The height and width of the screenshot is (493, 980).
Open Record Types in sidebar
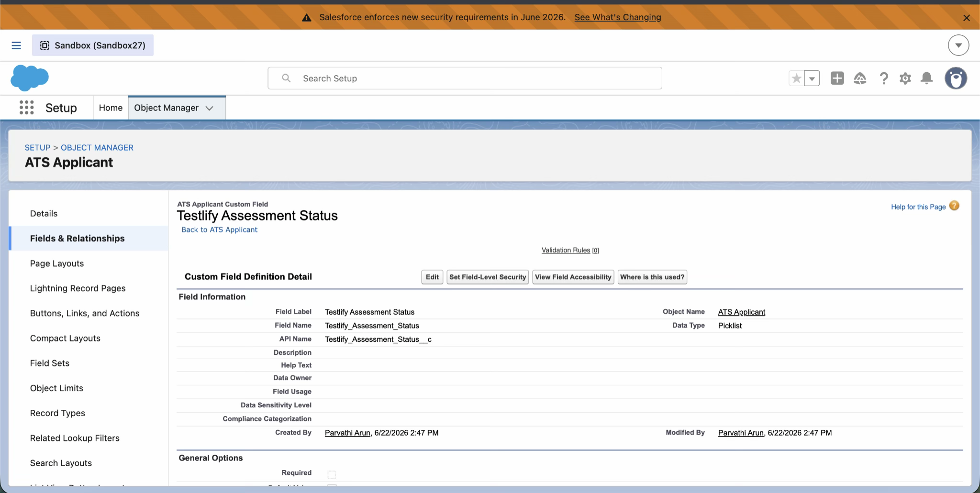point(57,413)
